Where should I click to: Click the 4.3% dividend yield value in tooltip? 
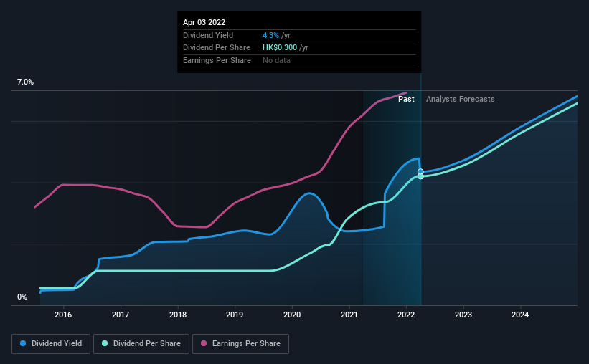point(270,35)
